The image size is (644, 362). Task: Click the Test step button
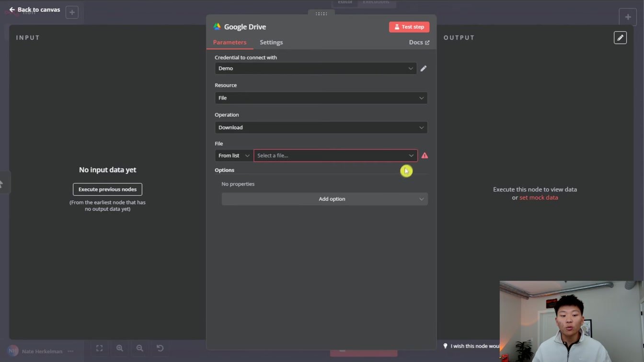(x=409, y=27)
